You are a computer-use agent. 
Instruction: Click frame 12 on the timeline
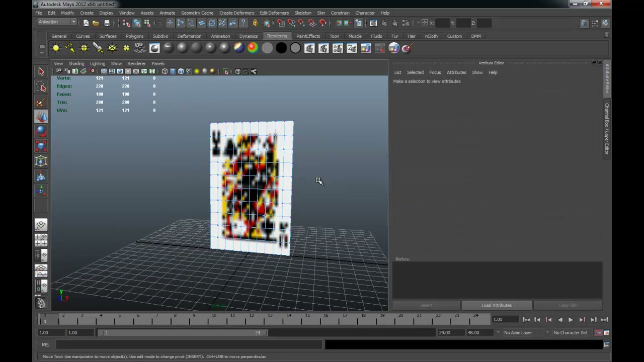click(251, 319)
